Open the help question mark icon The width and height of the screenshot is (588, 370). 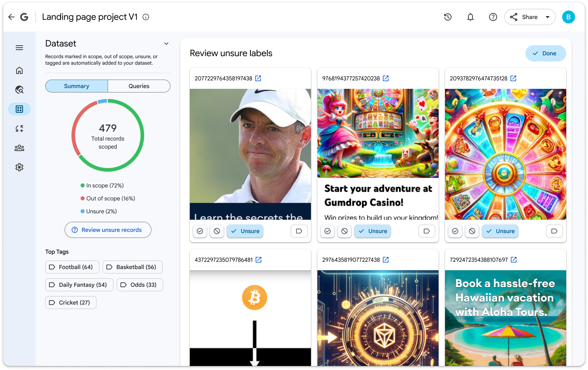(493, 17)
